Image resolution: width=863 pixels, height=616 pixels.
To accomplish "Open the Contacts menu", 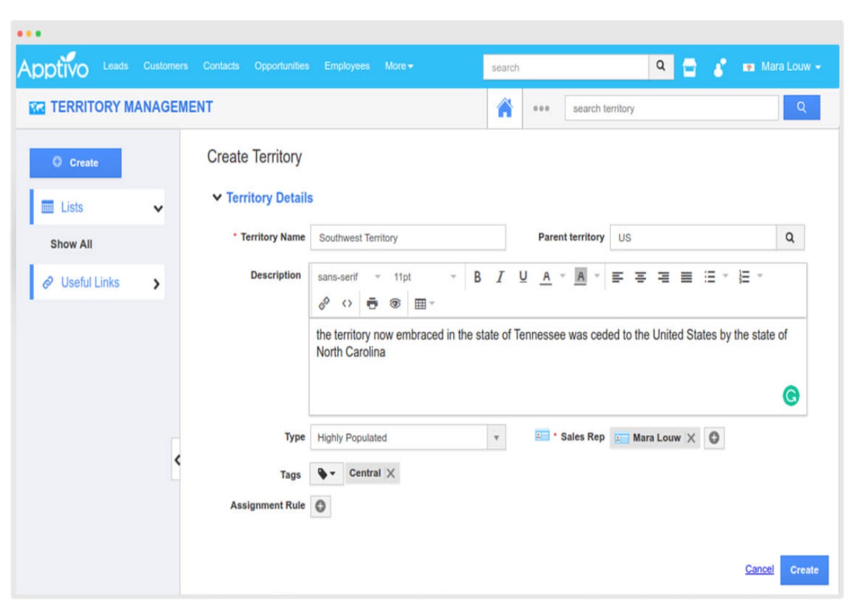I will click(221, 66).
